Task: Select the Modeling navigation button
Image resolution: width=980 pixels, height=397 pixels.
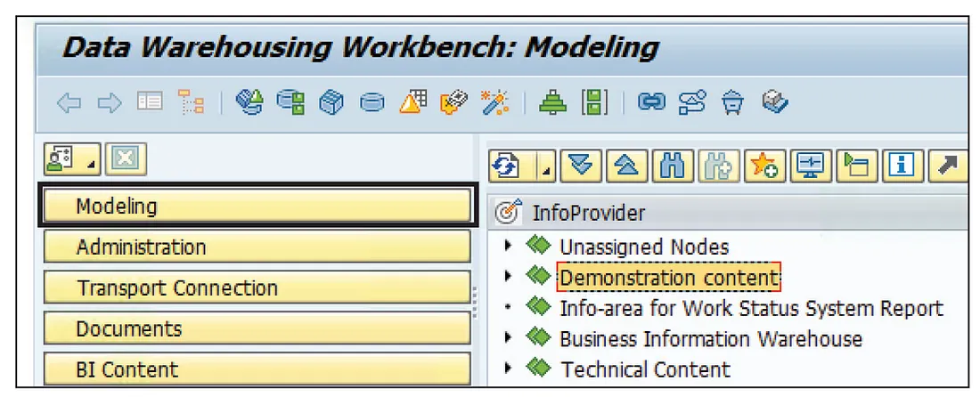Action: point(257,206)
